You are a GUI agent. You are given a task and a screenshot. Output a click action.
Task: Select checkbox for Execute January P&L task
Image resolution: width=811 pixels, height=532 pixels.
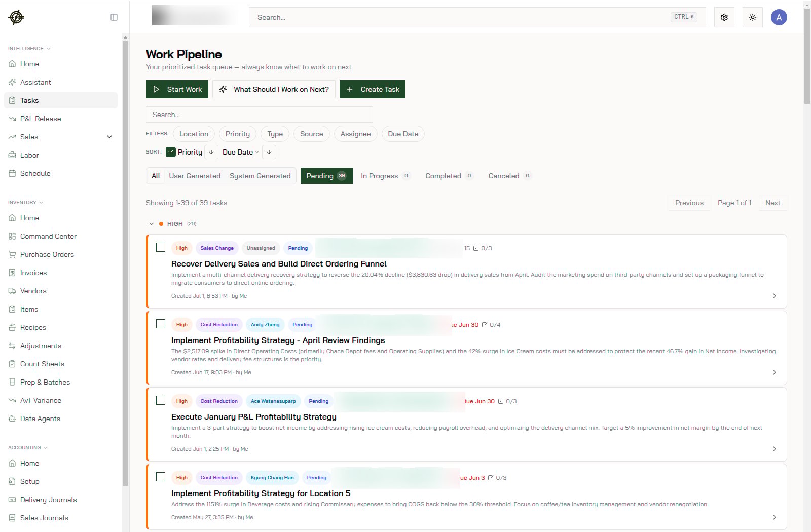click(161, 400)
